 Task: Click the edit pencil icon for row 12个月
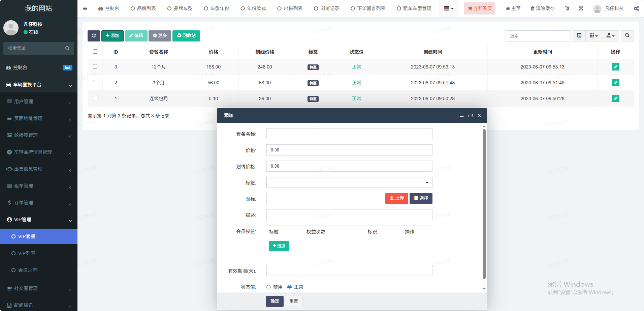pyautogui.click(x=615, y=67)
